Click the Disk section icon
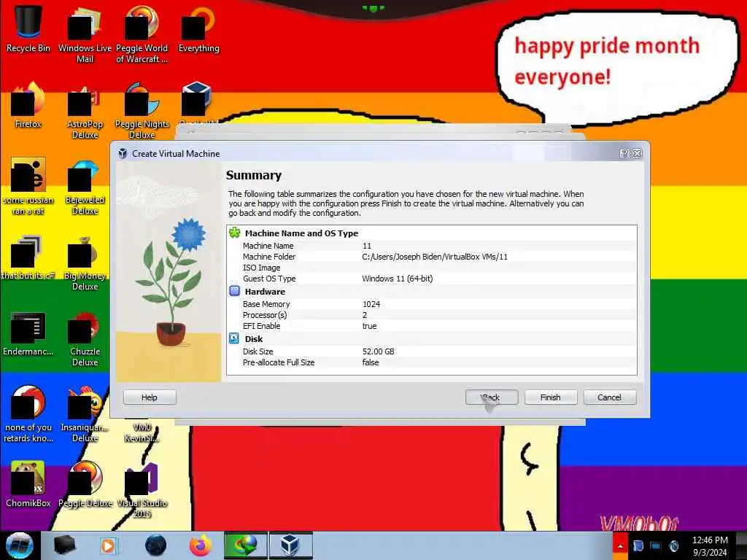Screen dimensions: 747x560 (x=234, y=338)
